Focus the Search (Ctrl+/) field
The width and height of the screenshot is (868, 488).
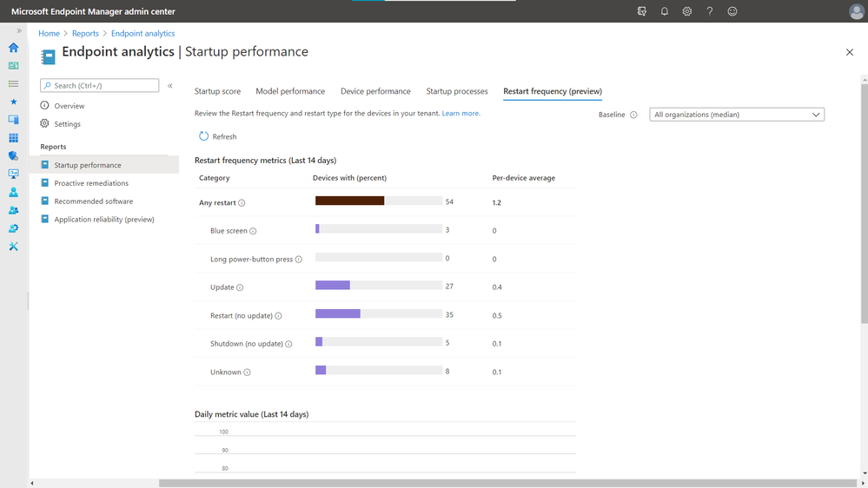pos(100,85)
